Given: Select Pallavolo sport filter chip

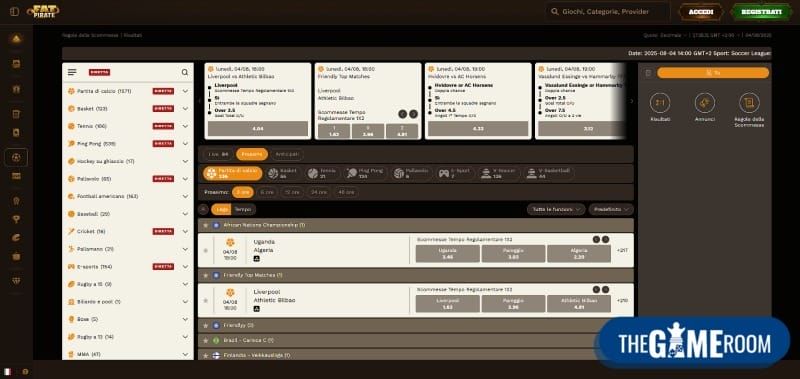Looking at the screenshot, I should coord(411,173).
